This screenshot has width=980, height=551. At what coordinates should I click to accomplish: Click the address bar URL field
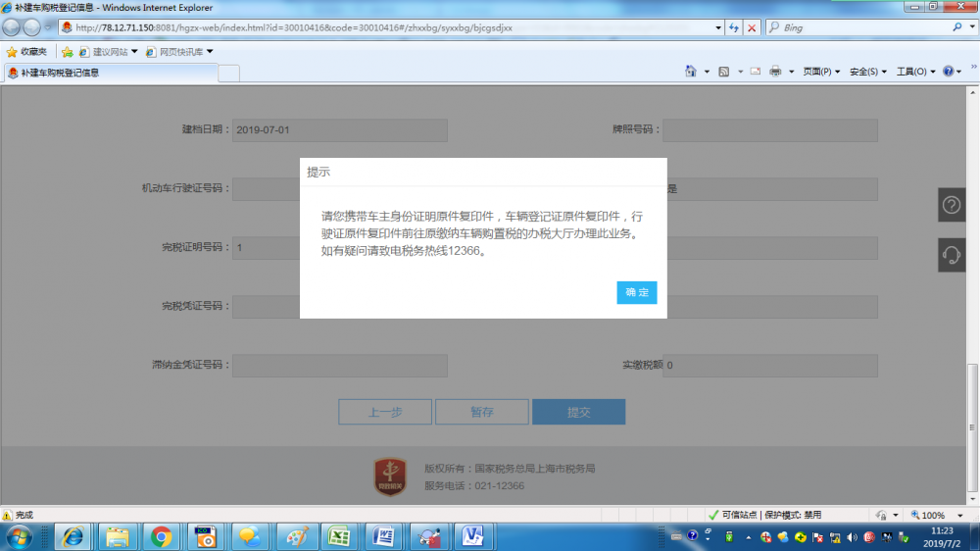click(387, 27)
